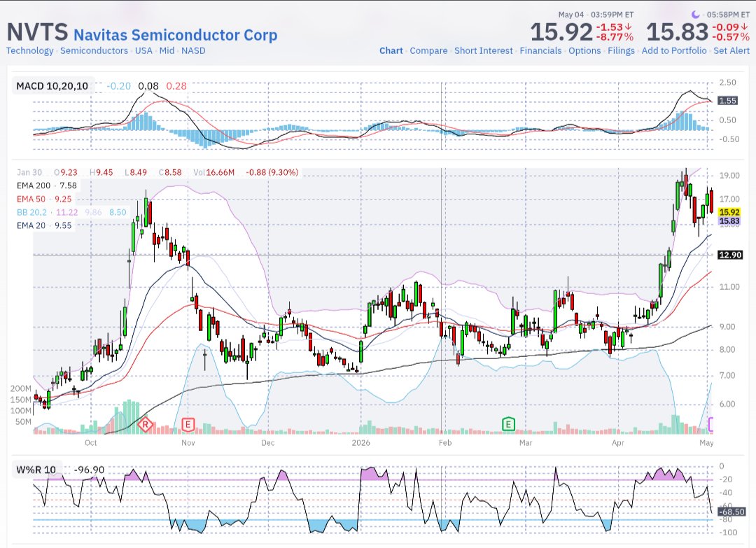The width and height of the screenshot is (756, 548).
Task: Click the purple 15.83 after-hours price tag
Action: 729,221
